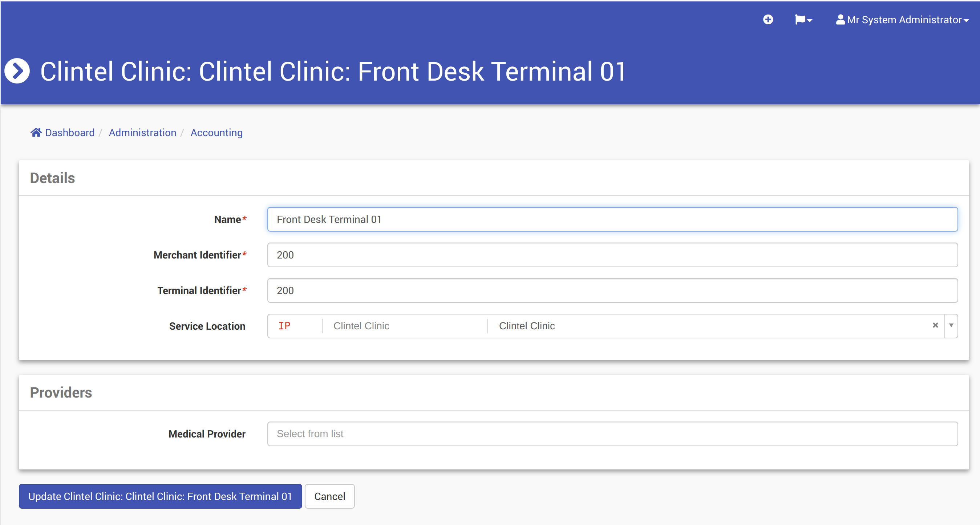This screenshot has width=980, height=525.
Task: Cancel editing the terminal
Action: point(329,496)
